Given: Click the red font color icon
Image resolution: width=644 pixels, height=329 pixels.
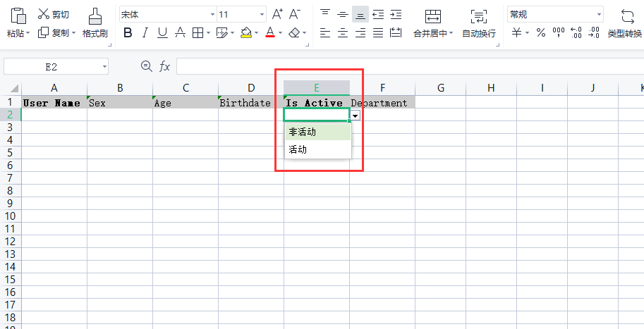Looking at the screenshot, I should point(270,33).
